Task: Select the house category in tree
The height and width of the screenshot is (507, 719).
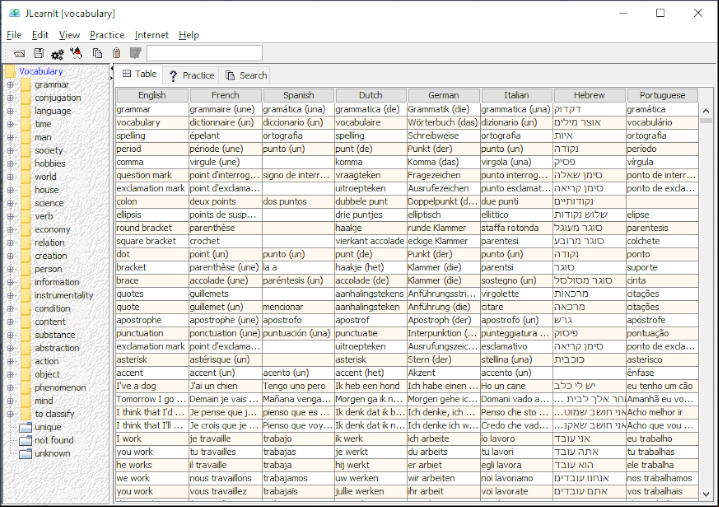Action: [x=47, y=190]
